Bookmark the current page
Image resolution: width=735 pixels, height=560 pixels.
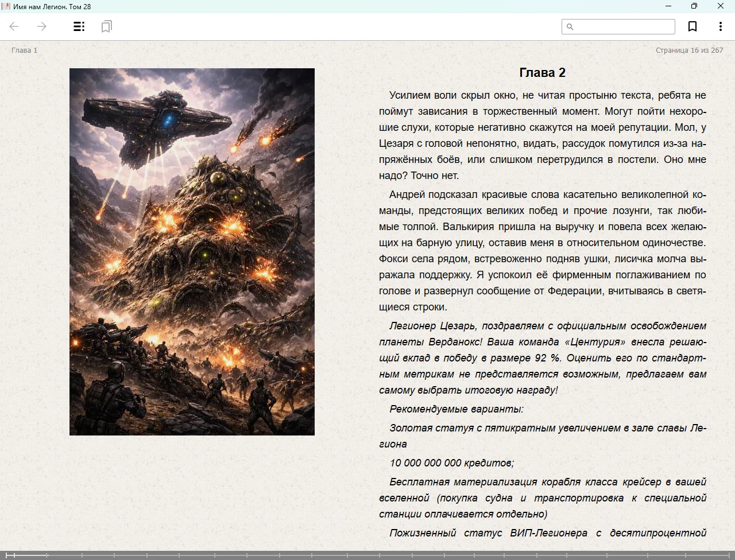tap(693, 26)
